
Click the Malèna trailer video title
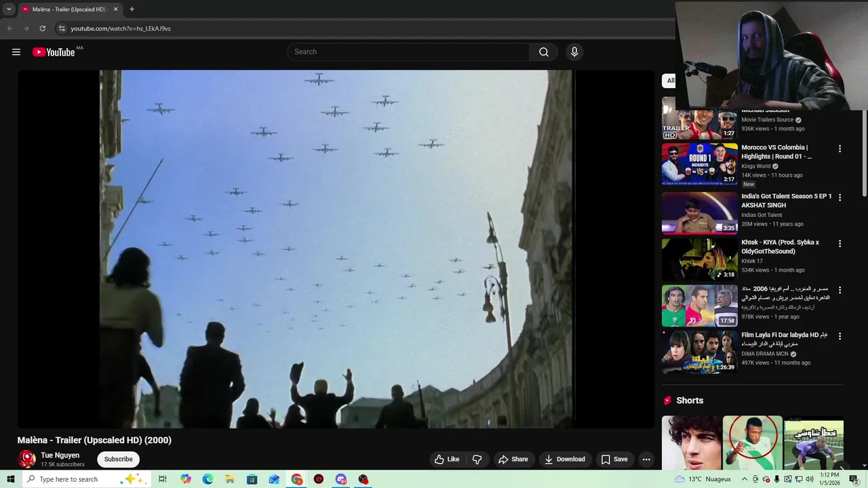[x=94, y=440]
